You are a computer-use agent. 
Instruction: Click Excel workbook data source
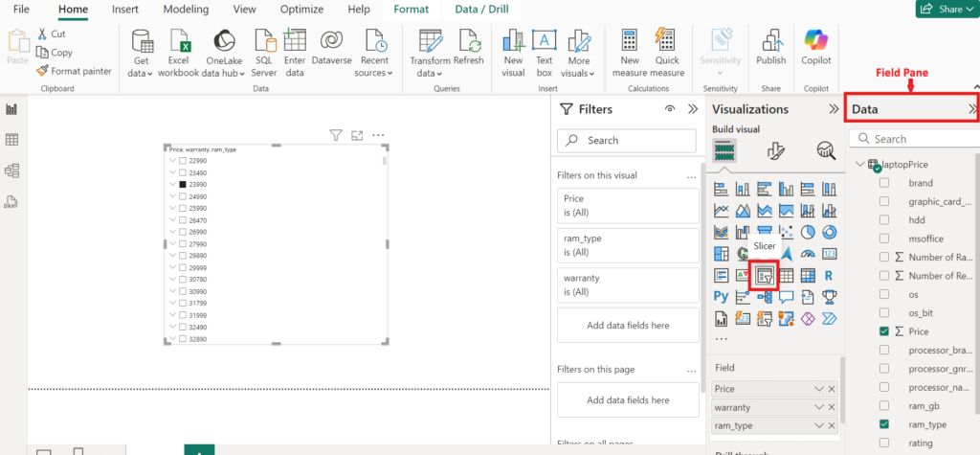pyautogui.click(x=178, y=54)
